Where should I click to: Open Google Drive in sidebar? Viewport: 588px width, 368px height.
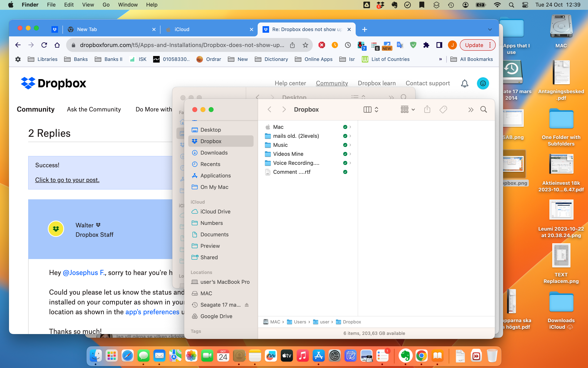click(x=221, y=316)
